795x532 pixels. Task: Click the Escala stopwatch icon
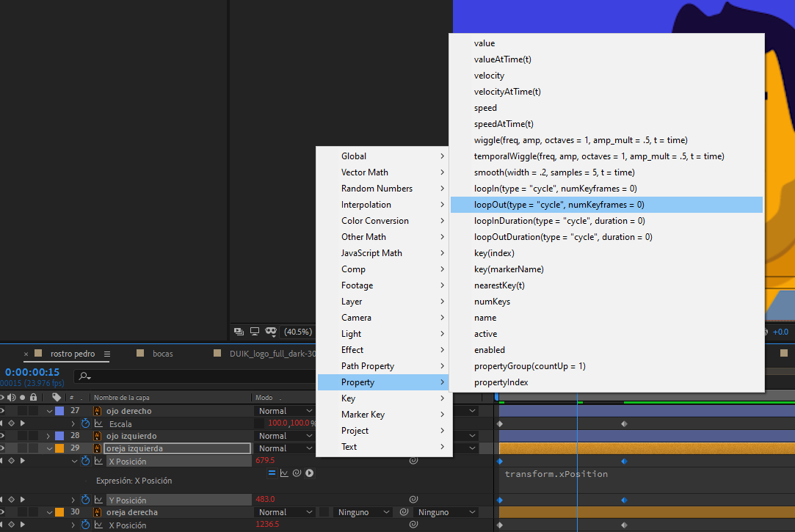pos(85,424)
